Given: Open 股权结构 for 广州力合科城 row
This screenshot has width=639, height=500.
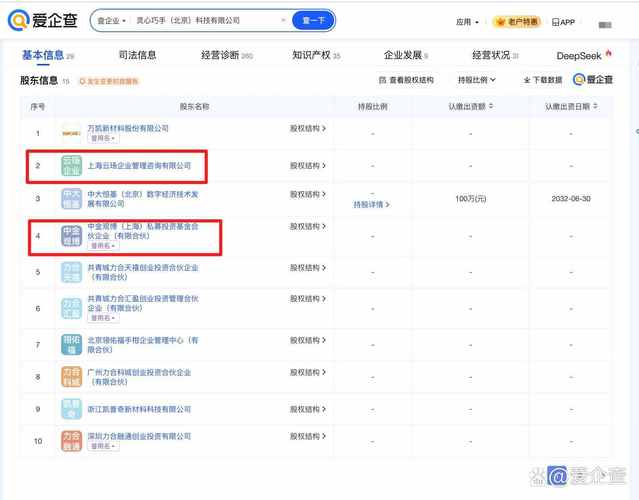Looking at the screenshot, I should pos(308,372).
